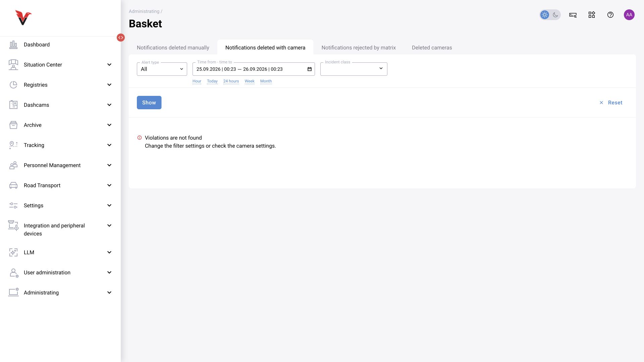Click the User administration icon
The image size is (644, 362).
tap(13, 273)
